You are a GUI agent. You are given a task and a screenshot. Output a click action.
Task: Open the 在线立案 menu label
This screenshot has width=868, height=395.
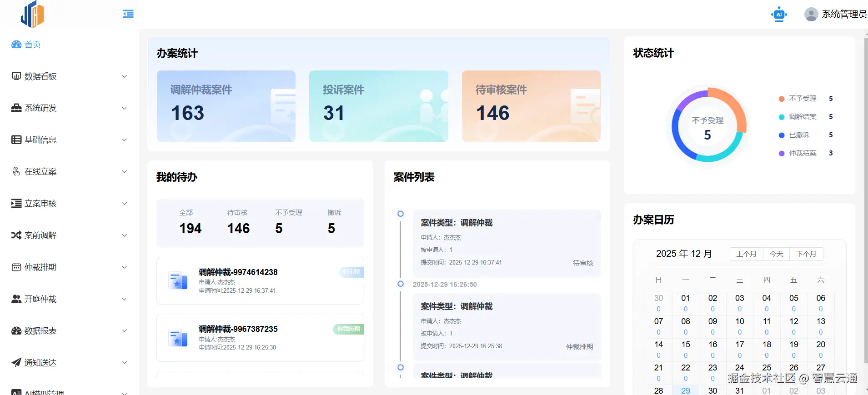coord(40,172)
